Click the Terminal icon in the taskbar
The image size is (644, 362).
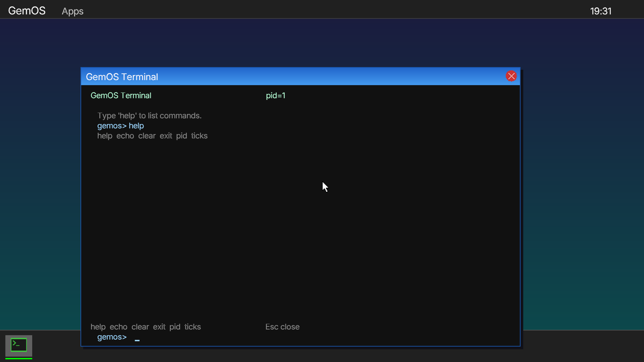tap(19, 345)
